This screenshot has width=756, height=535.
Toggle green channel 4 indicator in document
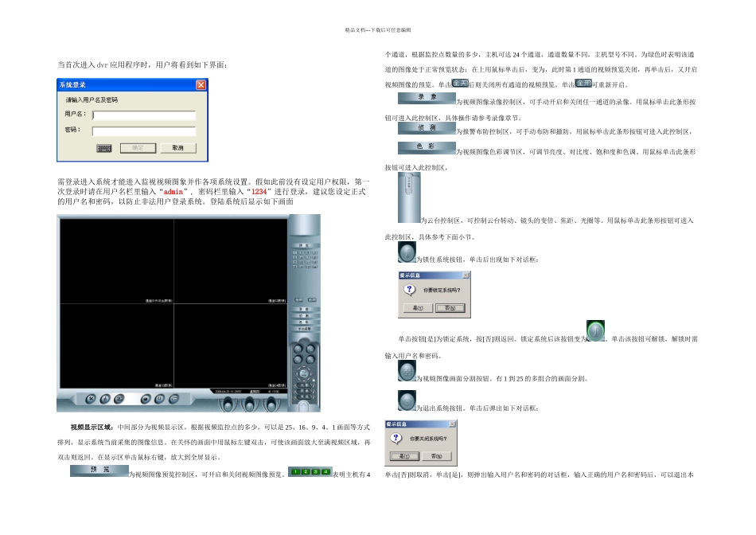click(325, 472)
